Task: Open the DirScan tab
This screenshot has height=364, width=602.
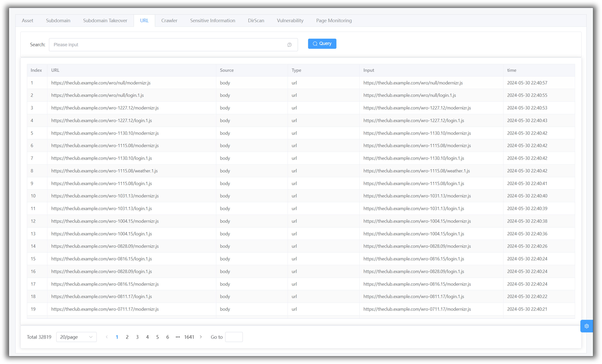Action: click(x=256, y=21)
